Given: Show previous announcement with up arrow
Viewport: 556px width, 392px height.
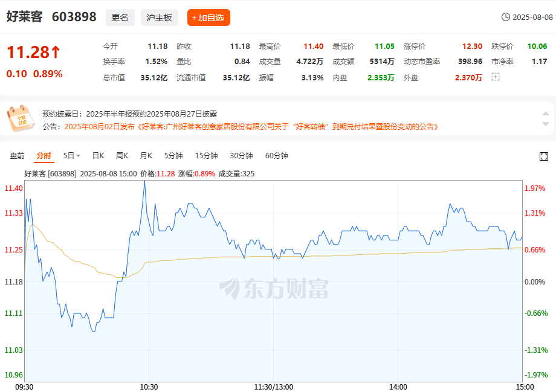Looking at the screenshot, I should tap(546, 114).
